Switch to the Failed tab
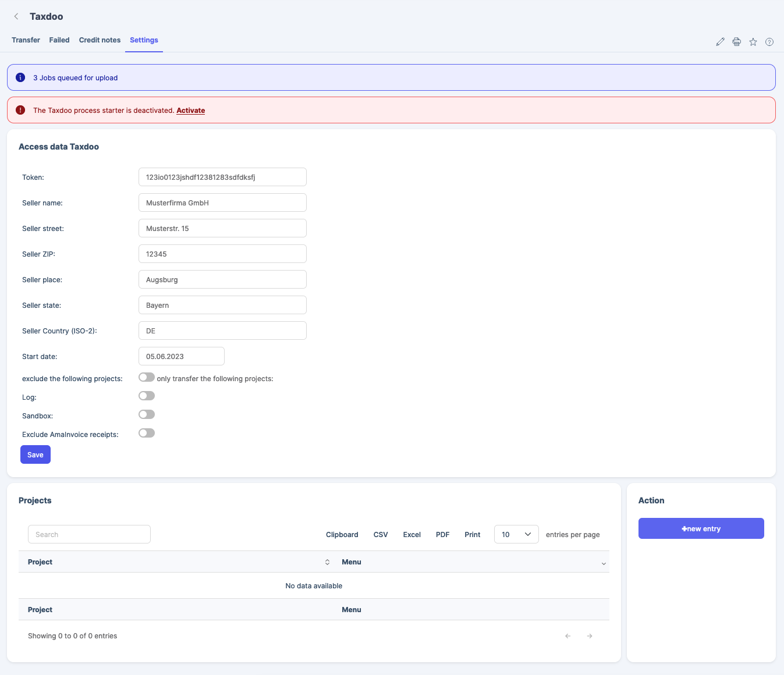The width and height of the screenshot is (784, 675). [59, 40]
